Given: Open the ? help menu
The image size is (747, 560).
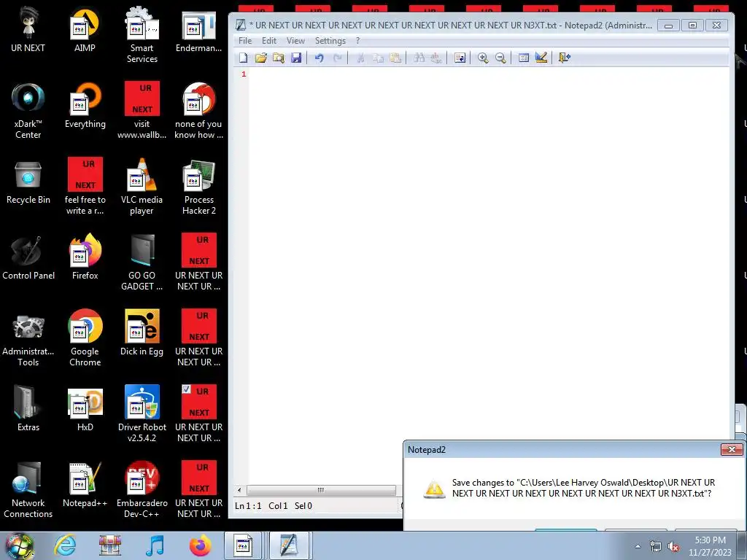Looking at the screenshot, I should coord(357,41).
